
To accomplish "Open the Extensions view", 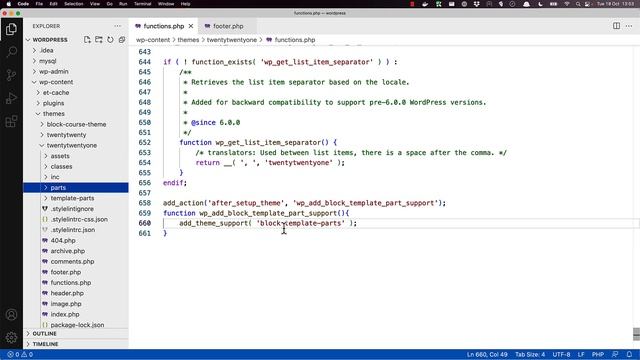I will 11,121.
